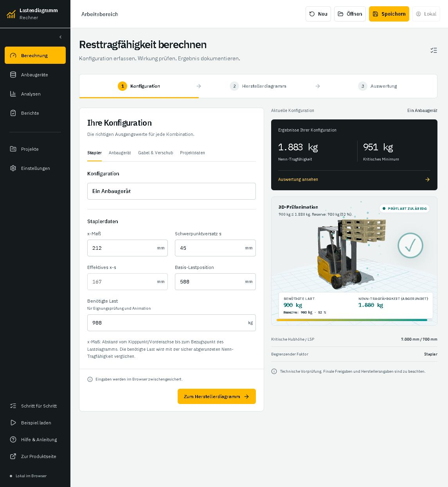Image resolution: width=448 pixels, height=487 pixels.
Task: Click the Neu reset icon button
Action: [318, 14]
